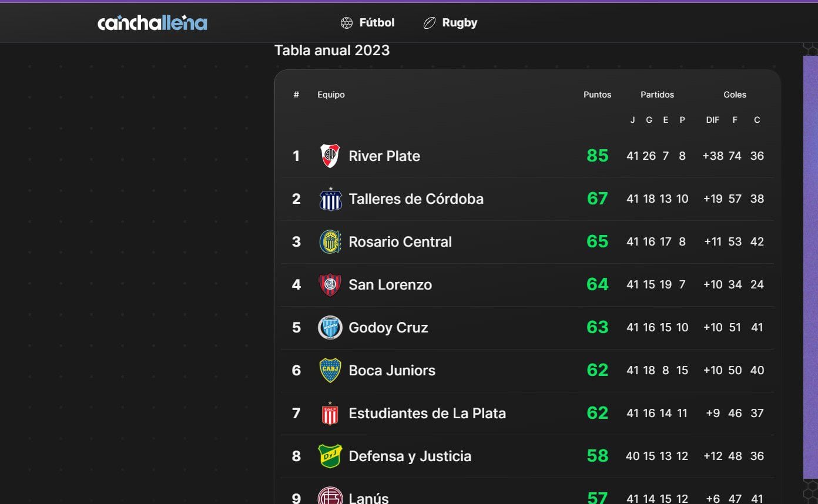Click the Rosario Central crest icon
This screenshot has width=818, height=504.
(330, 242)
